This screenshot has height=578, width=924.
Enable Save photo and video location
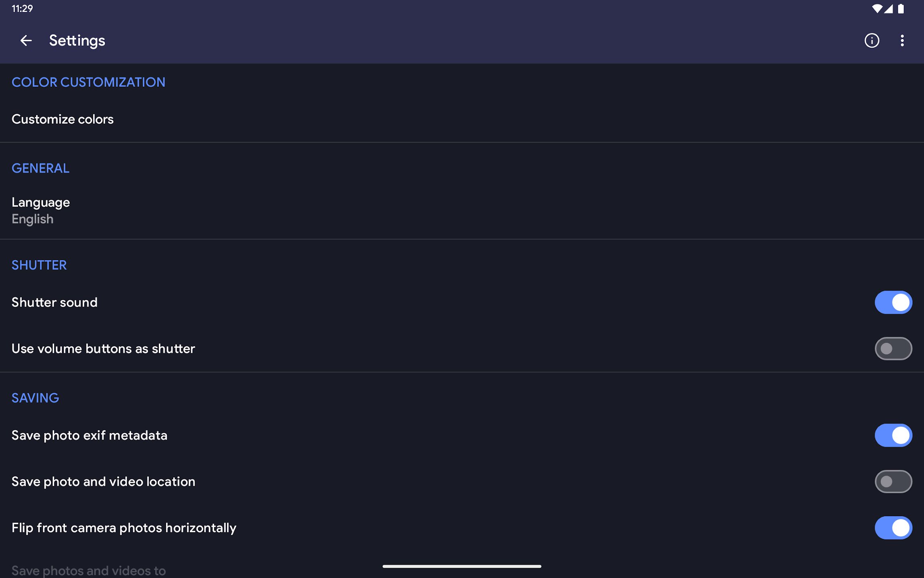tap(893, 481)
